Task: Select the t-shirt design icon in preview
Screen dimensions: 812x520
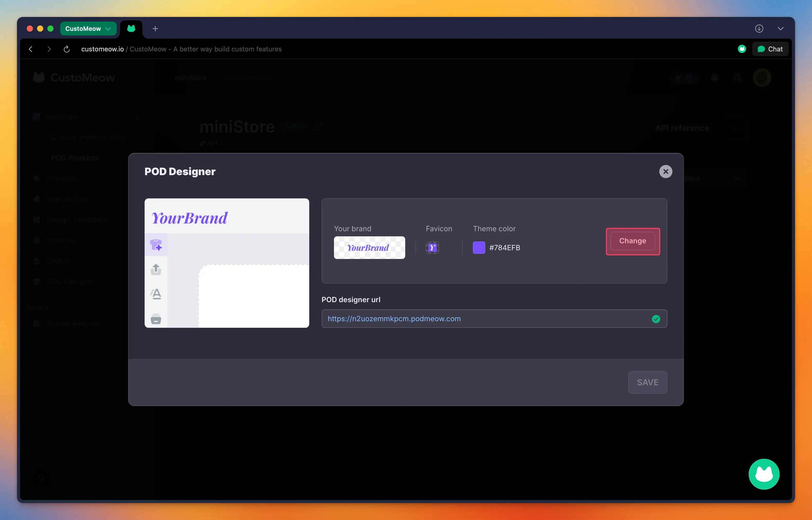Action: pyautogui.click(x=156, y=245)
